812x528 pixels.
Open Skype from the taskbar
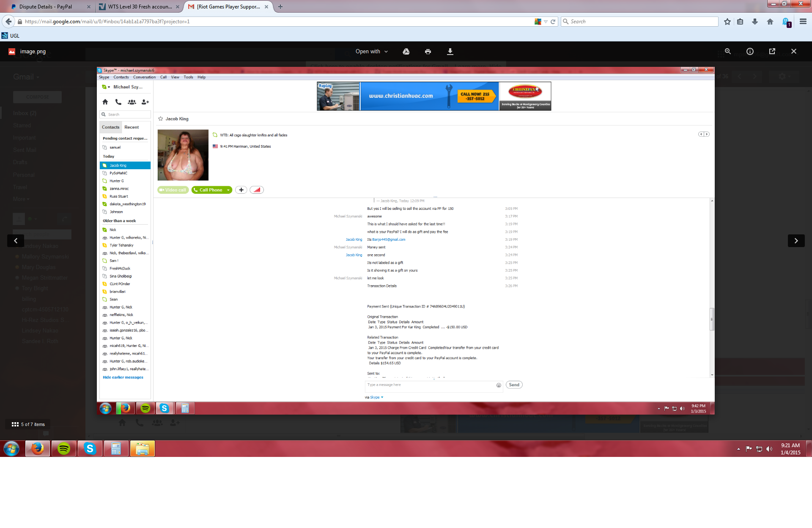90,448
